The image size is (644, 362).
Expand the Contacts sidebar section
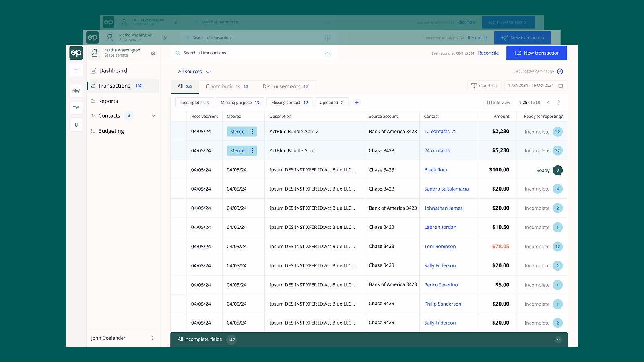tap(153, 116)
